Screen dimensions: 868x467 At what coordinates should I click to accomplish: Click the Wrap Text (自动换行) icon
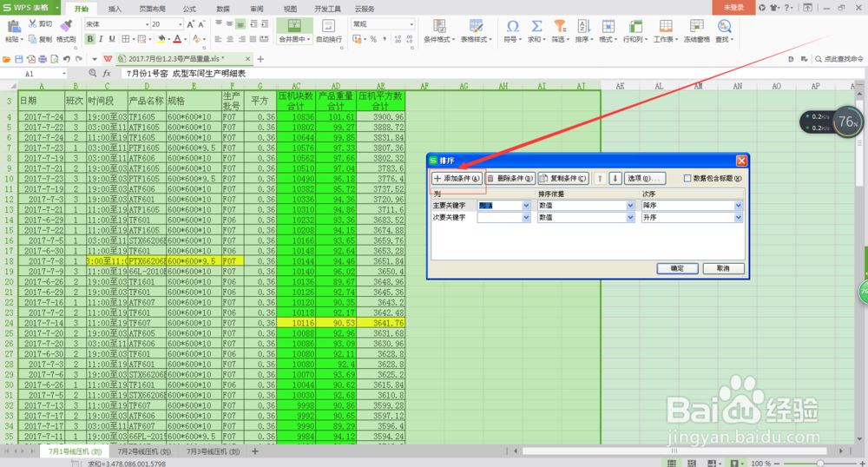(328, 26)
